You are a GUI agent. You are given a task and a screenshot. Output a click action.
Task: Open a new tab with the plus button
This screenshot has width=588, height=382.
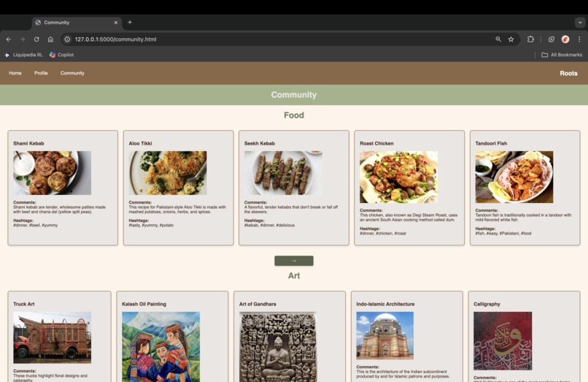(x=130, y=22)
